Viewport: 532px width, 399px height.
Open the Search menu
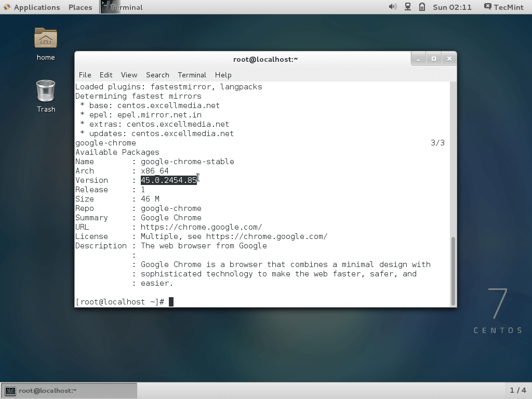coord(157,75)
